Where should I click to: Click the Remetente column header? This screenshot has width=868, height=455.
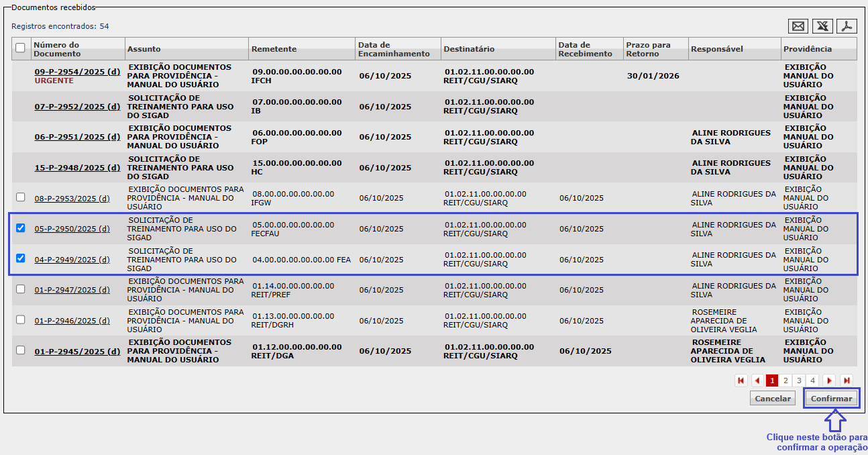coord(274,49)
